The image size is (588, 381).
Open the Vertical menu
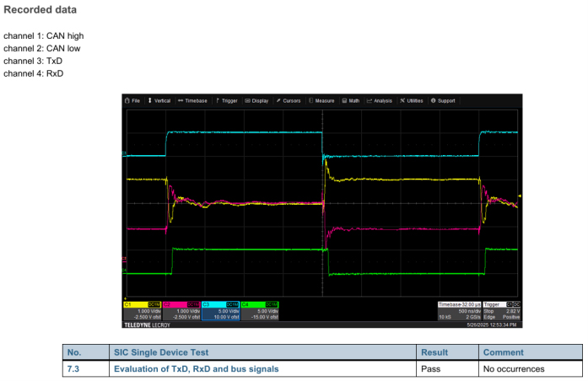point(159,100)
